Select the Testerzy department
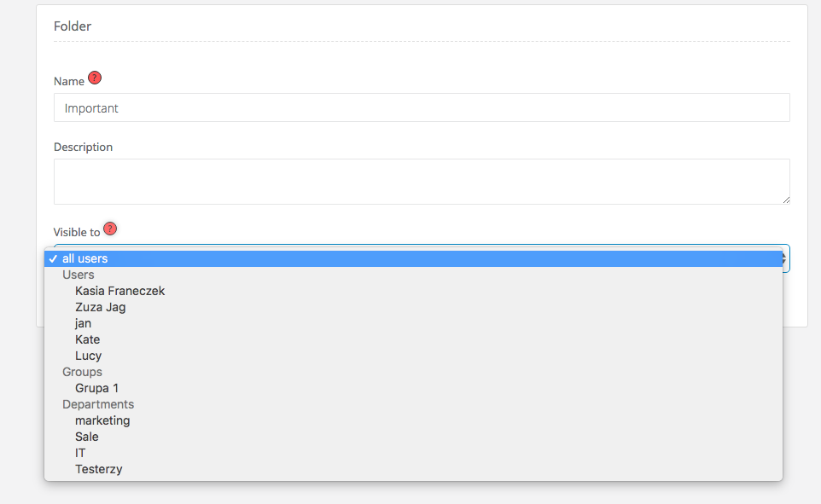This screenshot has height=504, width=821. [x=99, y=469]
